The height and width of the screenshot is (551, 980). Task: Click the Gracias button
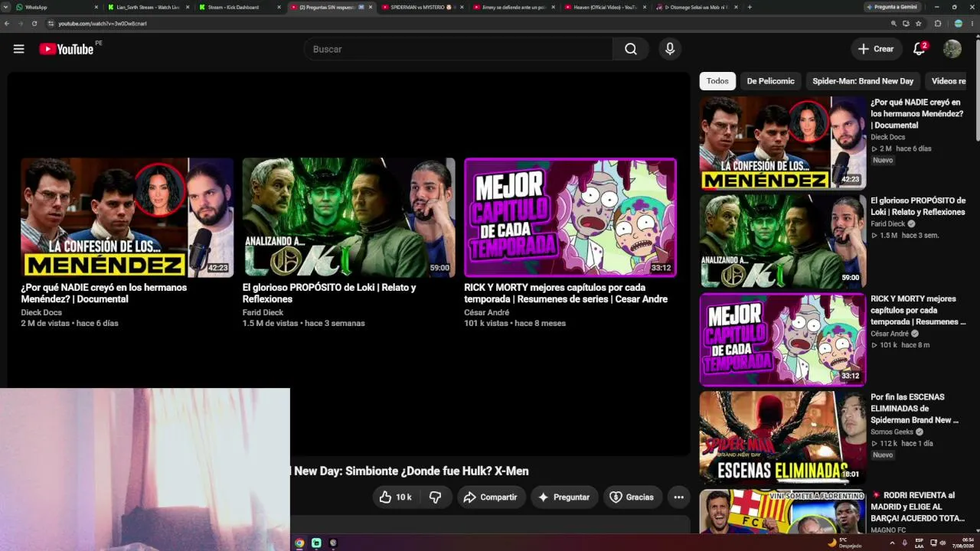point(632,497)
